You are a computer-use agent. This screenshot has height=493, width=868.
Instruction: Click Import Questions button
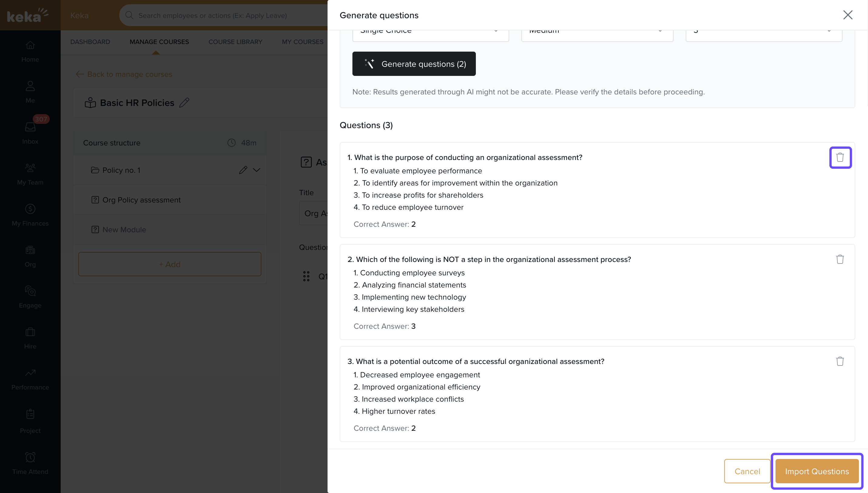click(816, 471)
